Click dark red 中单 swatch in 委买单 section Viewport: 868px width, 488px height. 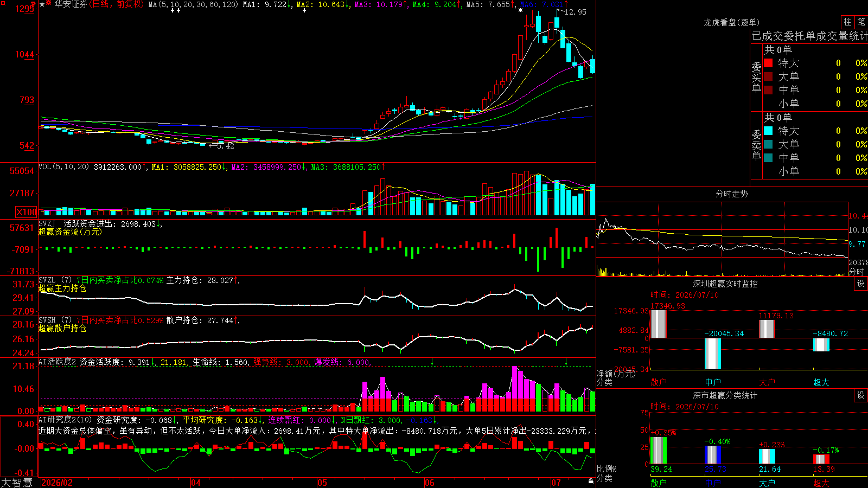[768, 90]
